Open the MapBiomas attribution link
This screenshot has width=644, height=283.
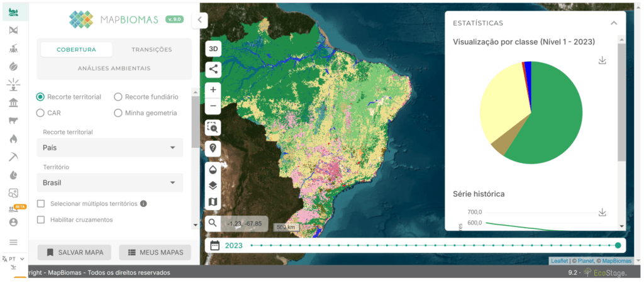[616, 261]
